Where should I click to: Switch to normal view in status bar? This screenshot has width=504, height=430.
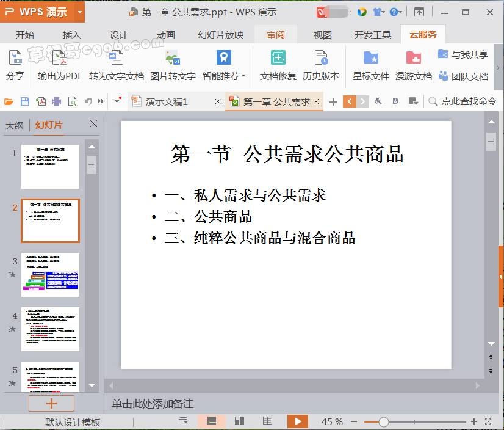pos(212,421)
